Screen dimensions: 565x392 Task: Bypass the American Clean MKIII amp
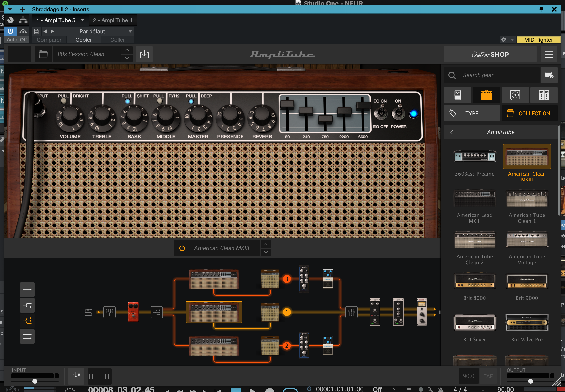point(182,248)
